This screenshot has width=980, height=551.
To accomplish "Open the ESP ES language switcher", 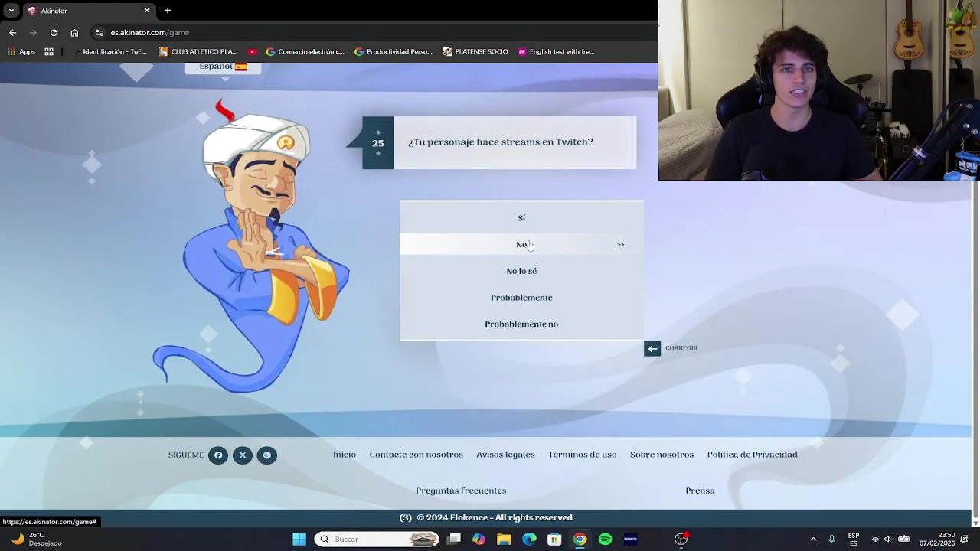I will click(x=854, y=540).
